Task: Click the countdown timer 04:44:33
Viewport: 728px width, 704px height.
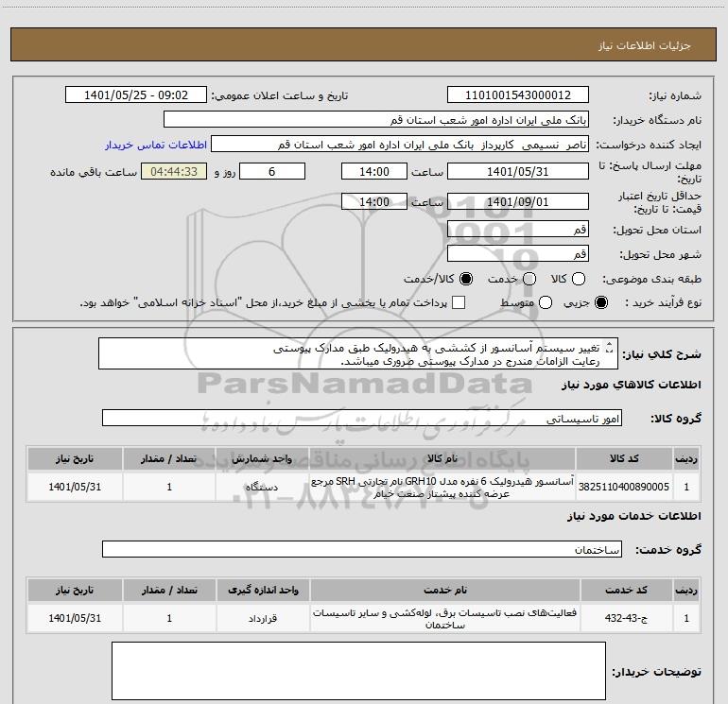Action: [x=174, y=171]
